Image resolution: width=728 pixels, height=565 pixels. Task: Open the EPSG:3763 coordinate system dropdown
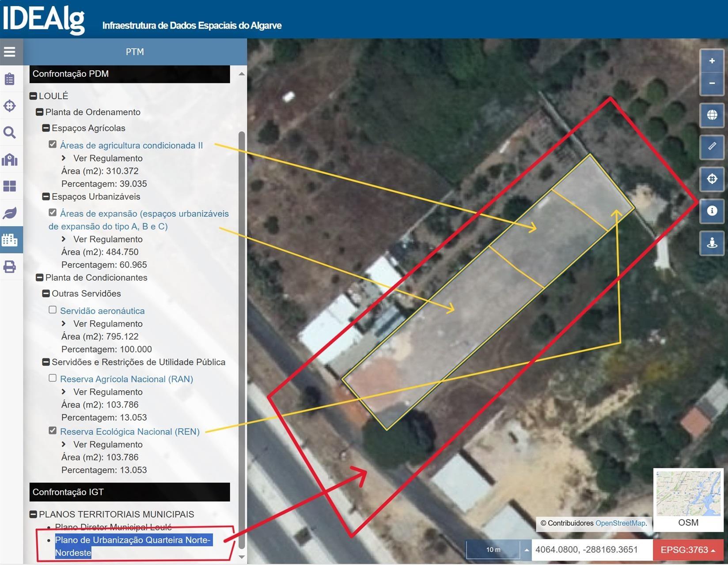coord(688,550)
